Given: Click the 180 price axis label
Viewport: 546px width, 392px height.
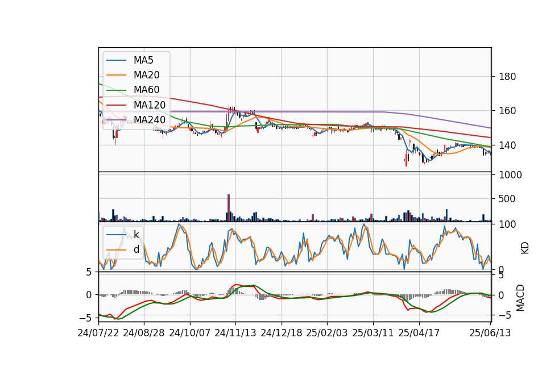Looking at the screenshot, I should (x=507, y=77).
